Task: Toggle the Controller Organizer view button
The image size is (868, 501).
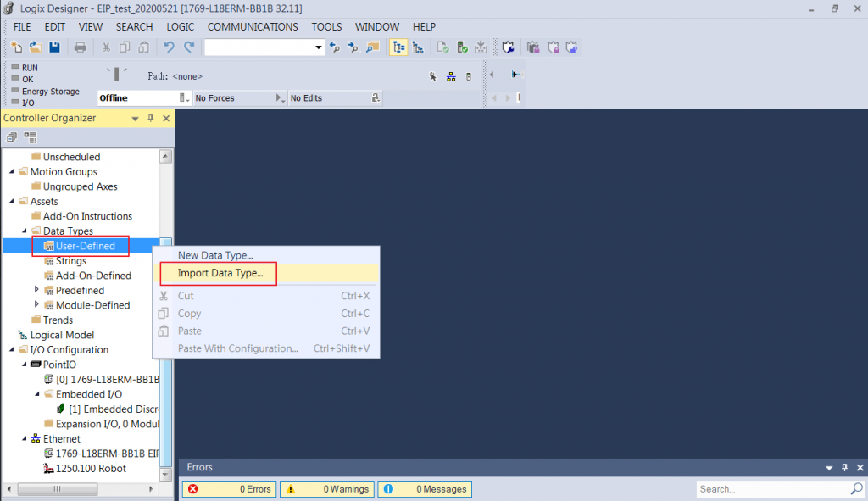Action: 398,47
